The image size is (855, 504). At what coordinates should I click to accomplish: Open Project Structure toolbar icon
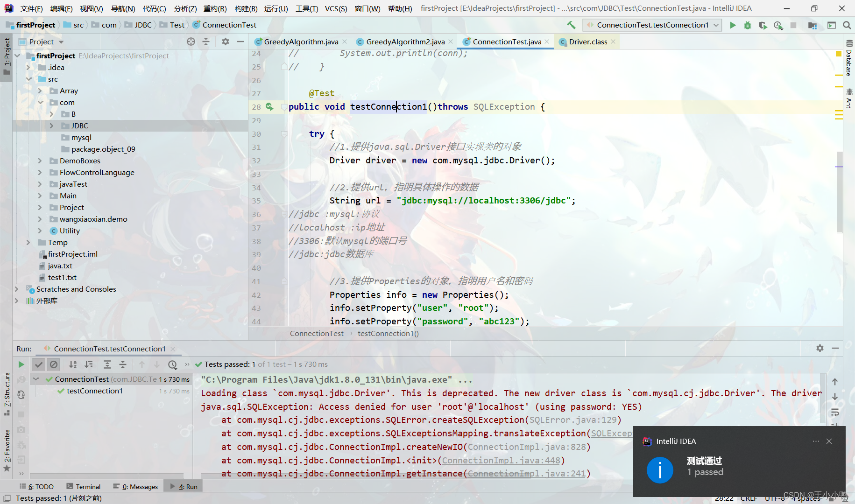click(813, 25)
